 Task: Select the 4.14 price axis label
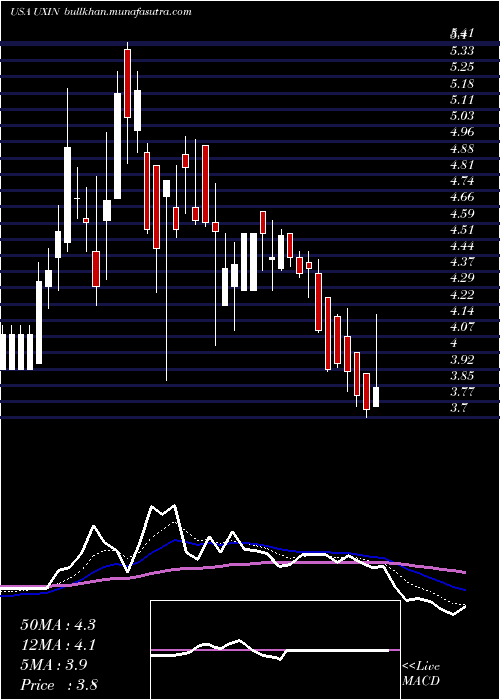click(x=462, y=311)
